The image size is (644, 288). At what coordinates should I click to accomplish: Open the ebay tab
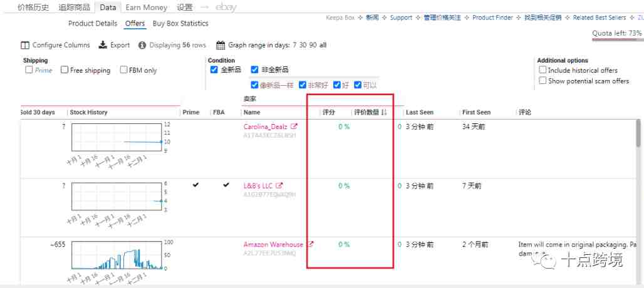coord(226,7)
